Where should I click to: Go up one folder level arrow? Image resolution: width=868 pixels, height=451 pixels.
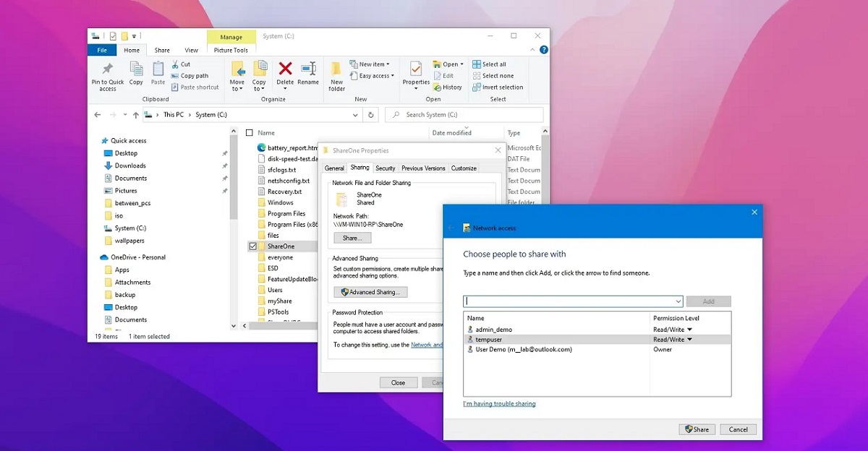click(135, 115)
